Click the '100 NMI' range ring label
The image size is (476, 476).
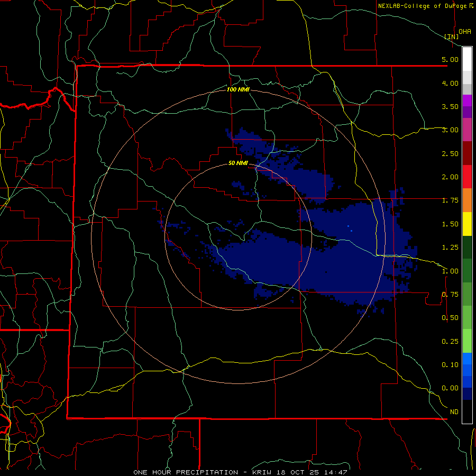coord(238,89)
